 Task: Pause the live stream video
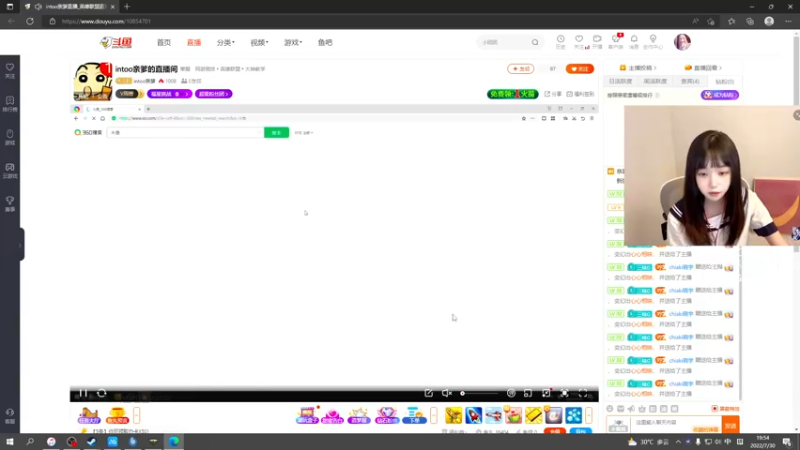click(x=83, y=393)
